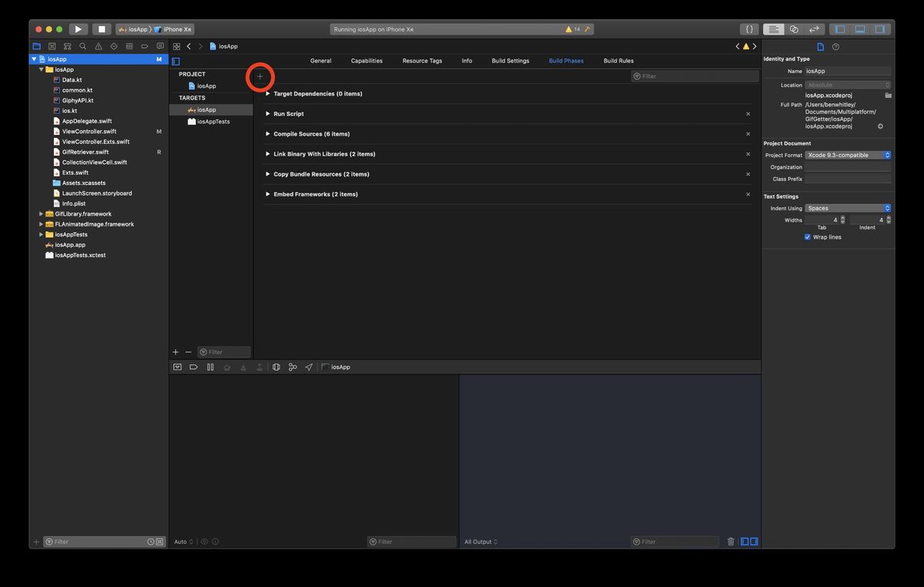Go back in editor history
This screenshot has height=587, width=924.
[189, 46]
